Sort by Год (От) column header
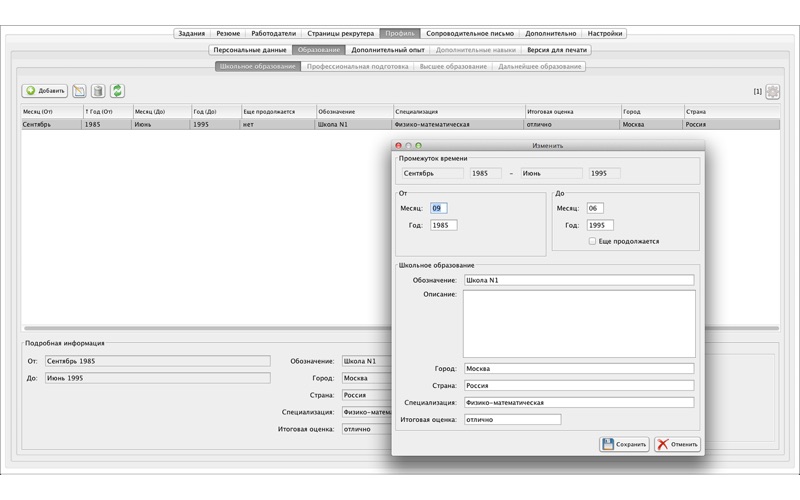800x500 pixels. click(107, 111)
